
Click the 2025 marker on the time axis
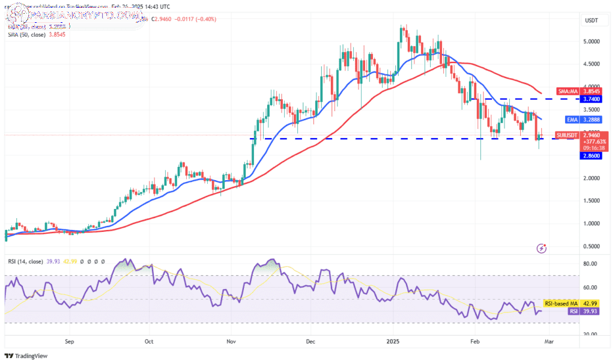393,342
